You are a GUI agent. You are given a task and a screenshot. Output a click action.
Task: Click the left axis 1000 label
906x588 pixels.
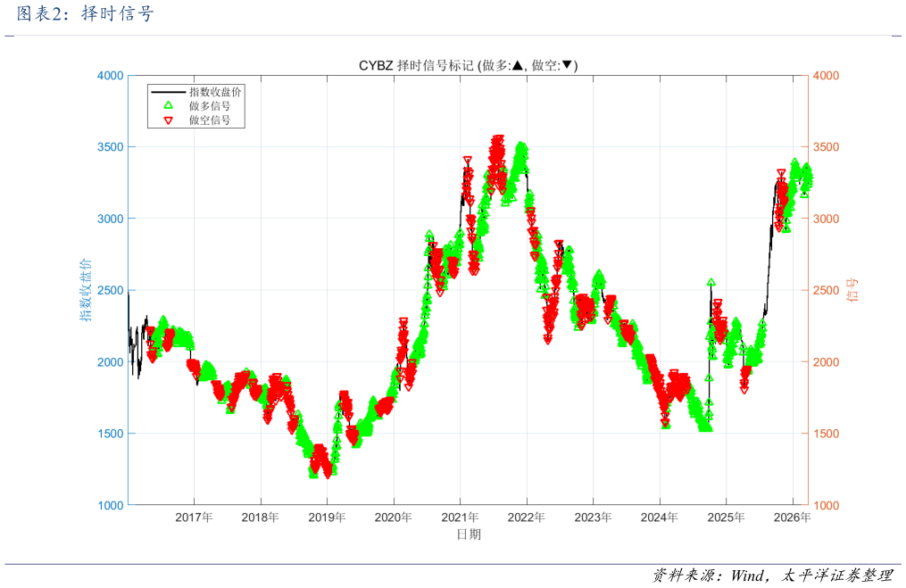tap(111, 505)
